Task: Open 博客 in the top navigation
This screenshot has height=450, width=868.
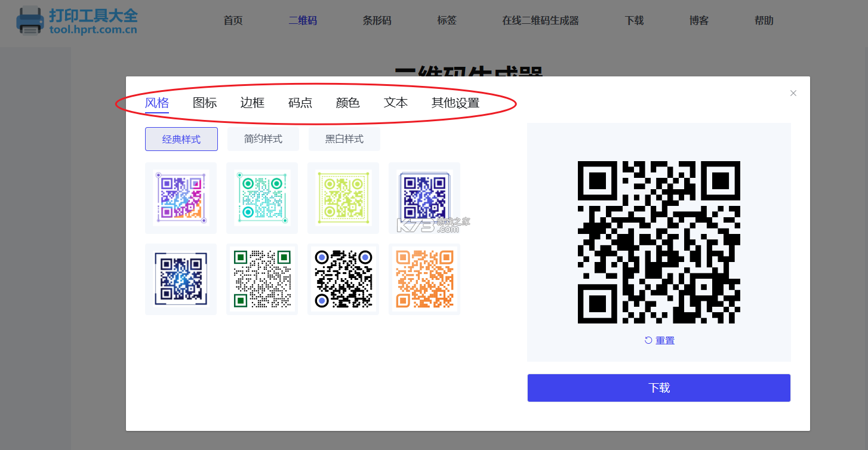Action: point(699,20)
